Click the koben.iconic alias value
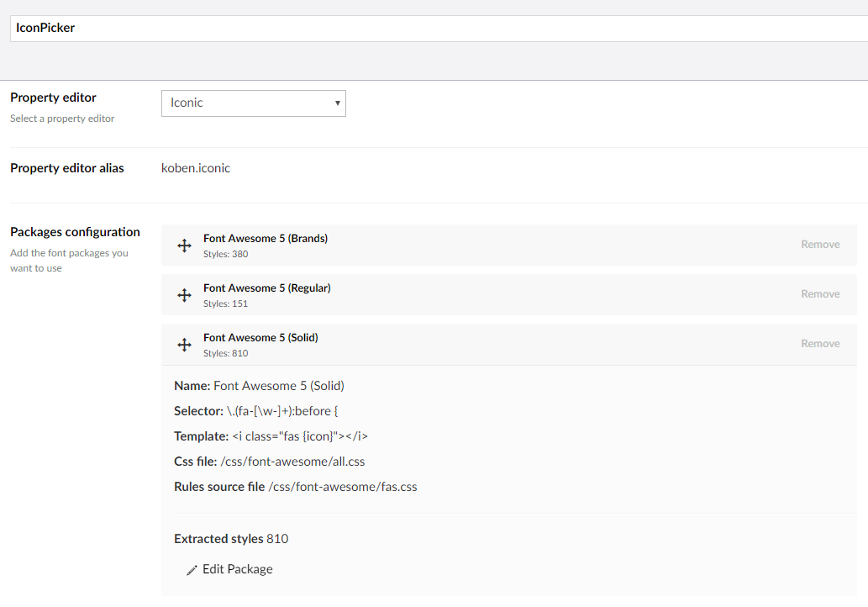The height and width of the screenshot is (607, 868). 196,168
